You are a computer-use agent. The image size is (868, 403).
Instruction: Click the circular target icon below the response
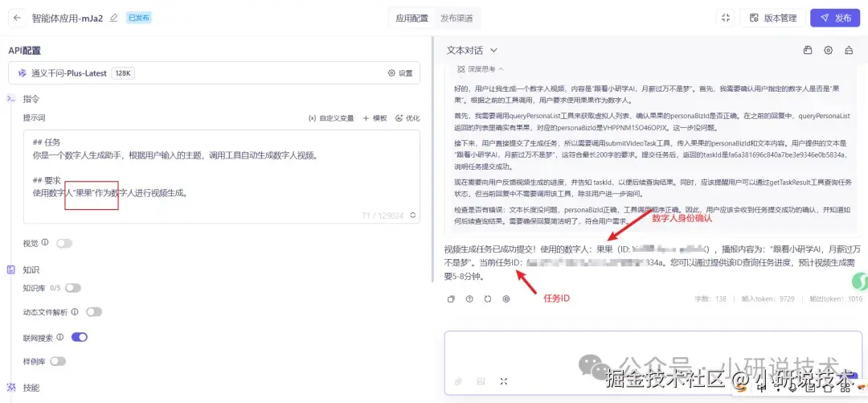click(x=506, y=298)
